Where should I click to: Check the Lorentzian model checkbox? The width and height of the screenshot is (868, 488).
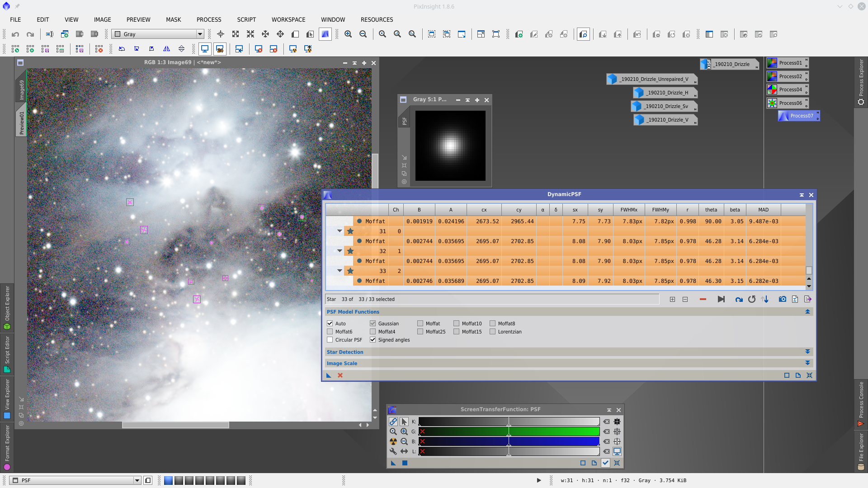coord(493,332)
